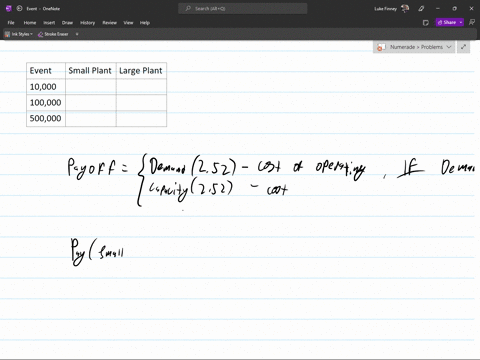Click the empty Small Plant cell for 10,000
This screenshot has width=480, height=360.
91,87
